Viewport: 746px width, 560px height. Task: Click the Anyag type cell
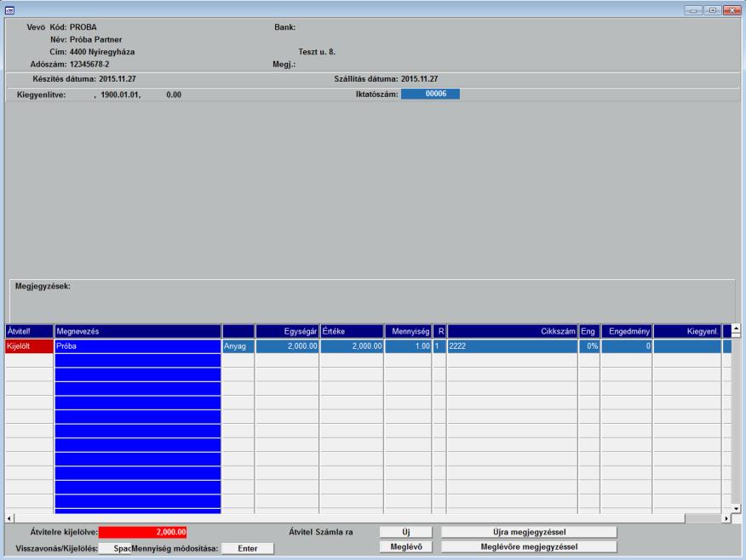[238, 346]
